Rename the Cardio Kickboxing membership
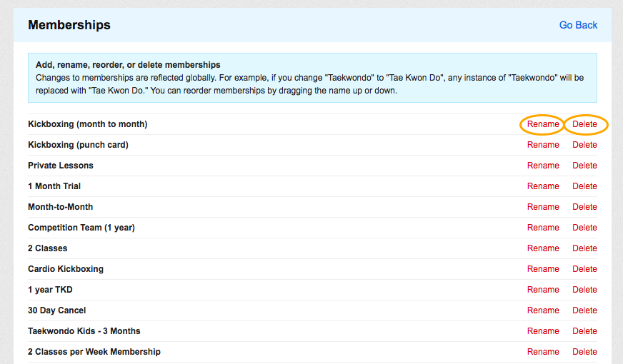623x364 pixels. point(543,269)
